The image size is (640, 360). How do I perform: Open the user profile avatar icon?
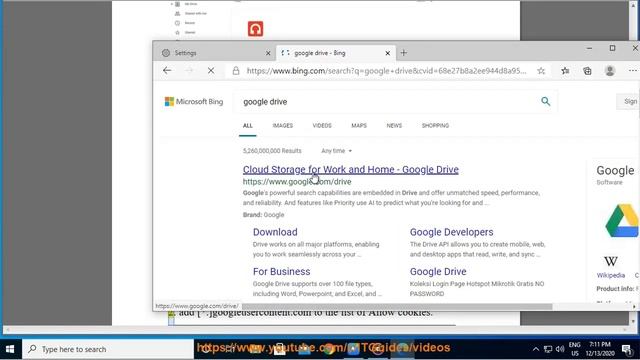[610, 71]
